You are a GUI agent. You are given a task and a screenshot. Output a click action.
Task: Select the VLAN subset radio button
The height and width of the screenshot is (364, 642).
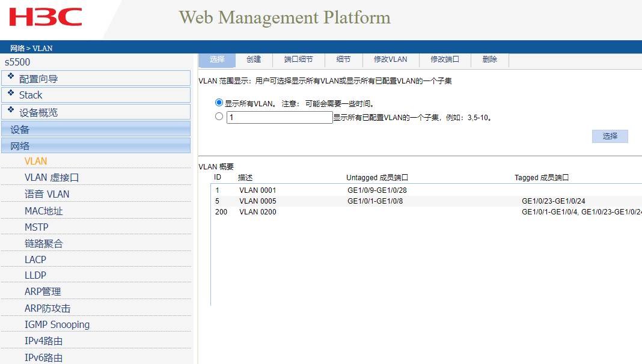point(219,117)
